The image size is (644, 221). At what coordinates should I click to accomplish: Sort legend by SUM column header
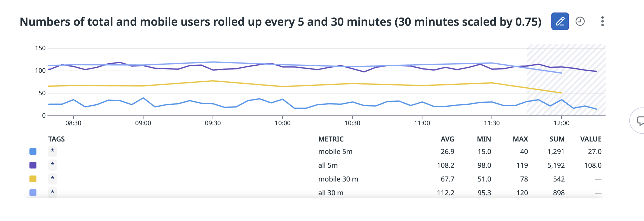[x=557, y=139]
